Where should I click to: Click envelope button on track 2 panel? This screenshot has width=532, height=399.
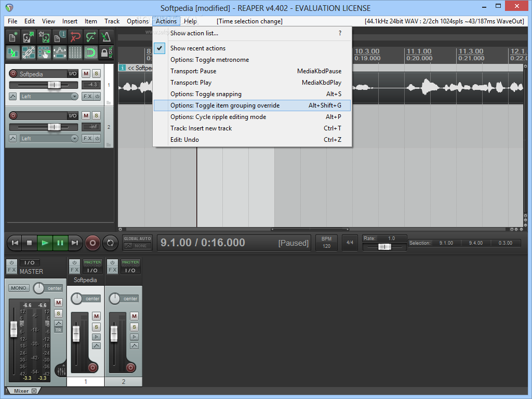[13, 138]
